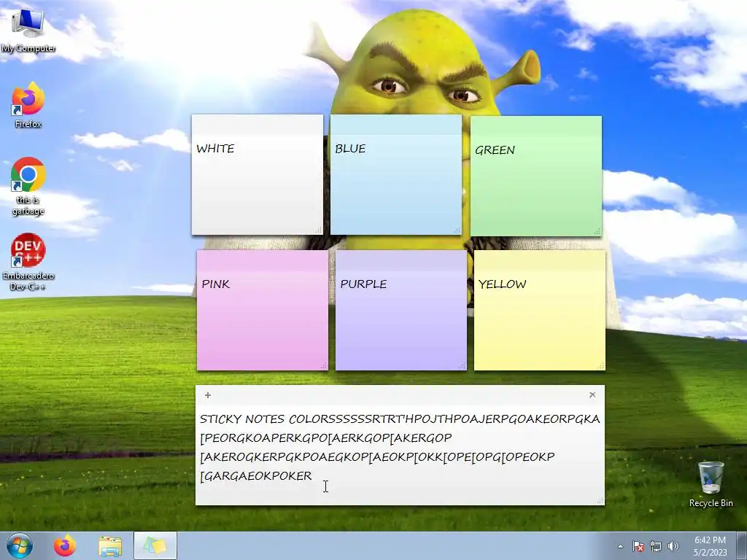The image size is (747, 560).
Task: Select the PURPLE sticky note
Action: click(401, 310)
